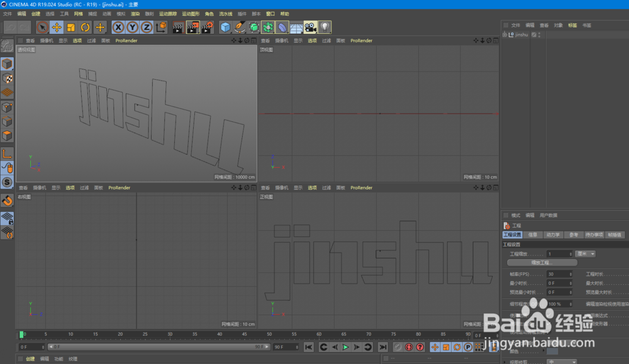Switch to the 帧插值 tab
This screenshot has height=364, width=629.
[x=615, y=235]
